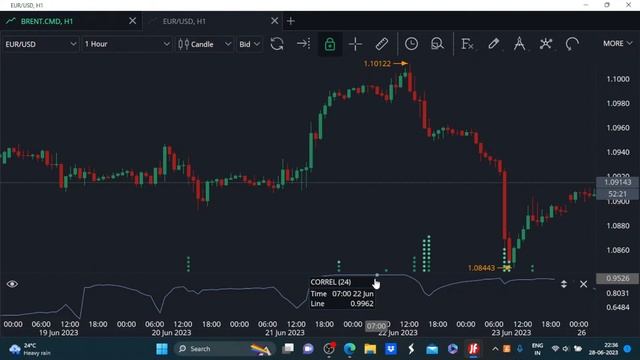Open File Explorer from the taskbar
This screenshot has width=640, height=360.
point(370,349)
